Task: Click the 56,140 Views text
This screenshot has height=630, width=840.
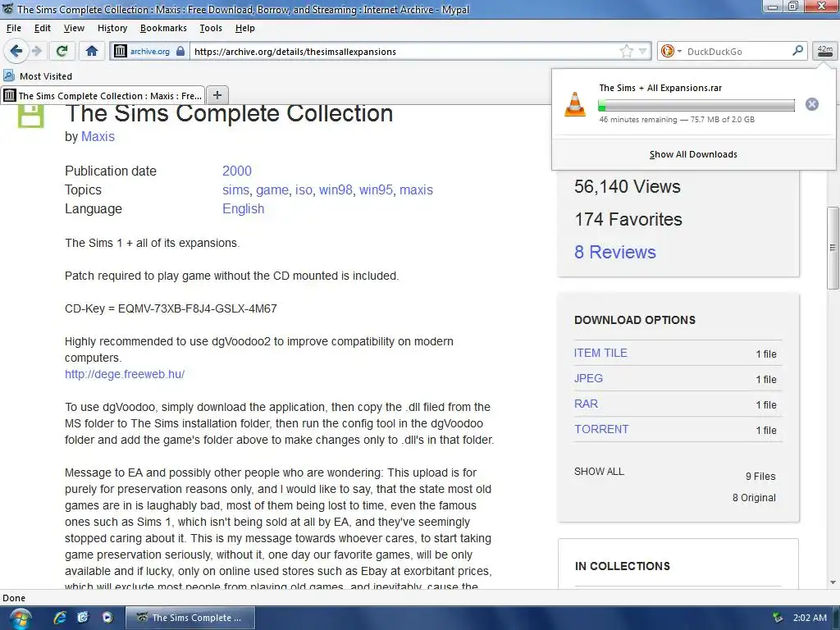Action: pyautogui.click(x=628, y=186)
